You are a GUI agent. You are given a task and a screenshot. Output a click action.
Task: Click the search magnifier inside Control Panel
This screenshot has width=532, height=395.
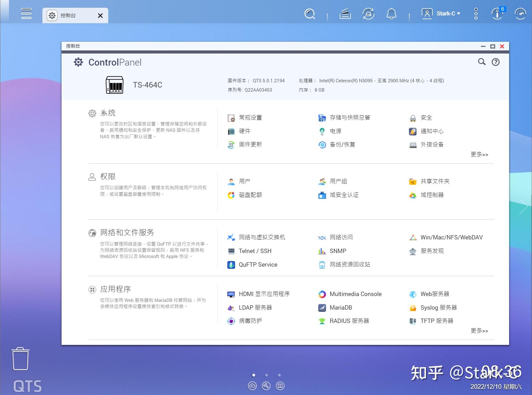click(481, 62)
